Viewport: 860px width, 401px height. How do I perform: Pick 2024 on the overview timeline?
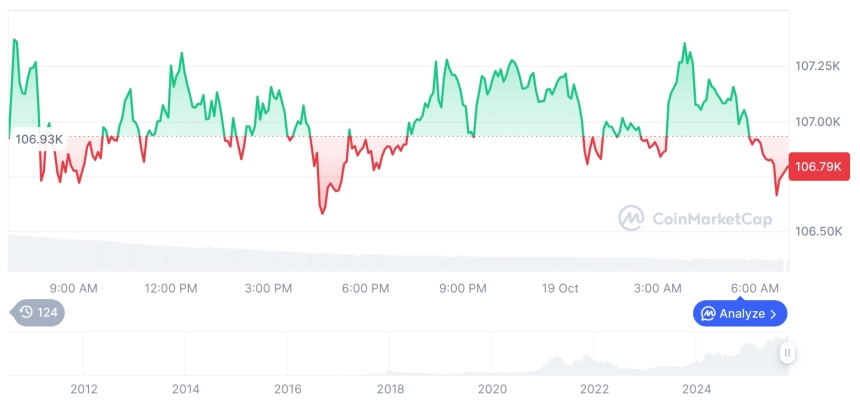(696, 388)
